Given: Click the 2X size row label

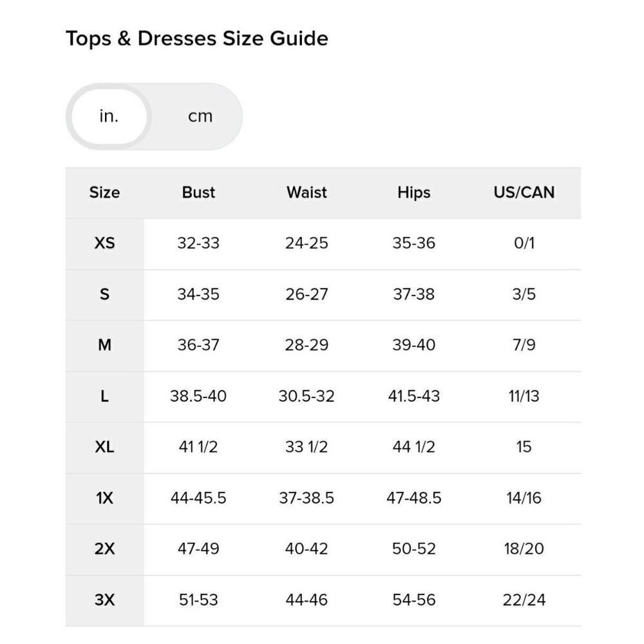Looking at the screenshot, I should [104, 549].
